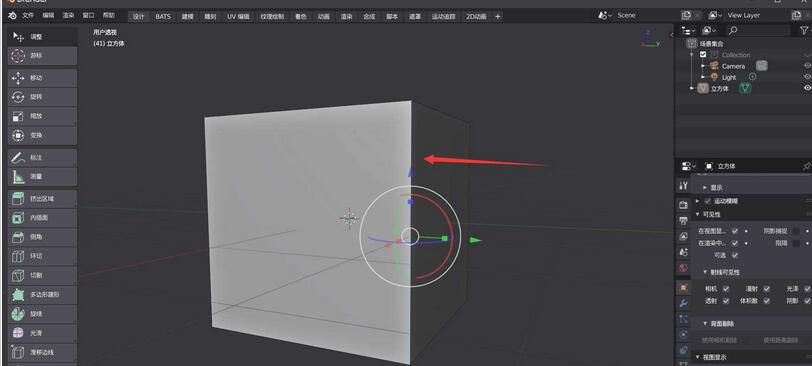
Task: Switch to the BATS workspace tab
Action: (163, 17)
